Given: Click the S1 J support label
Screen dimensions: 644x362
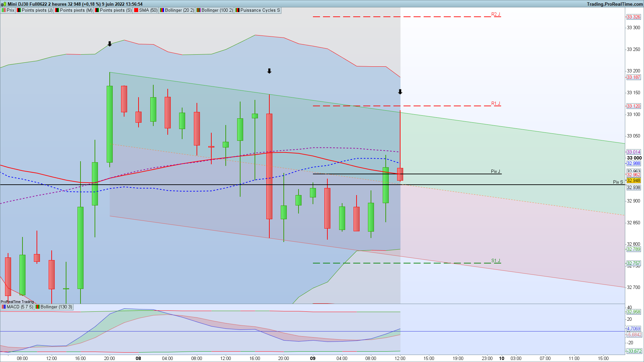Looking at the screenshot, I should coord(495,260).
